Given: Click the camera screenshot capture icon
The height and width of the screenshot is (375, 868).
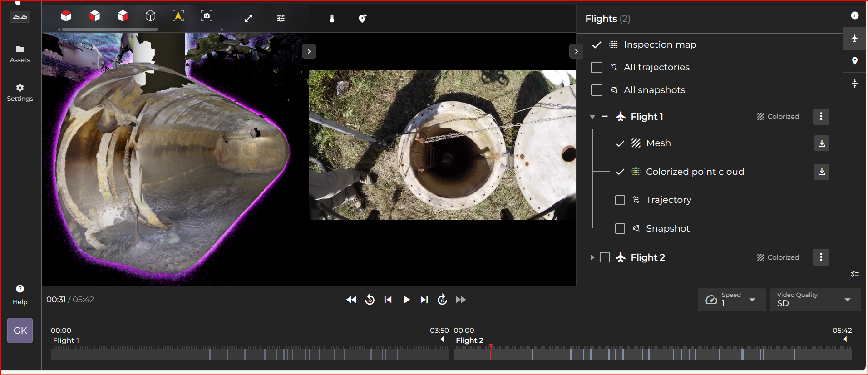Looking at the screenshot, I should 207,16.
